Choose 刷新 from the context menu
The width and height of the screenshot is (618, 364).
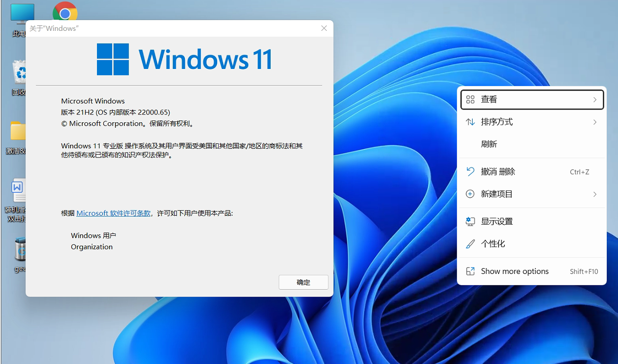click(x=489, y=144)
